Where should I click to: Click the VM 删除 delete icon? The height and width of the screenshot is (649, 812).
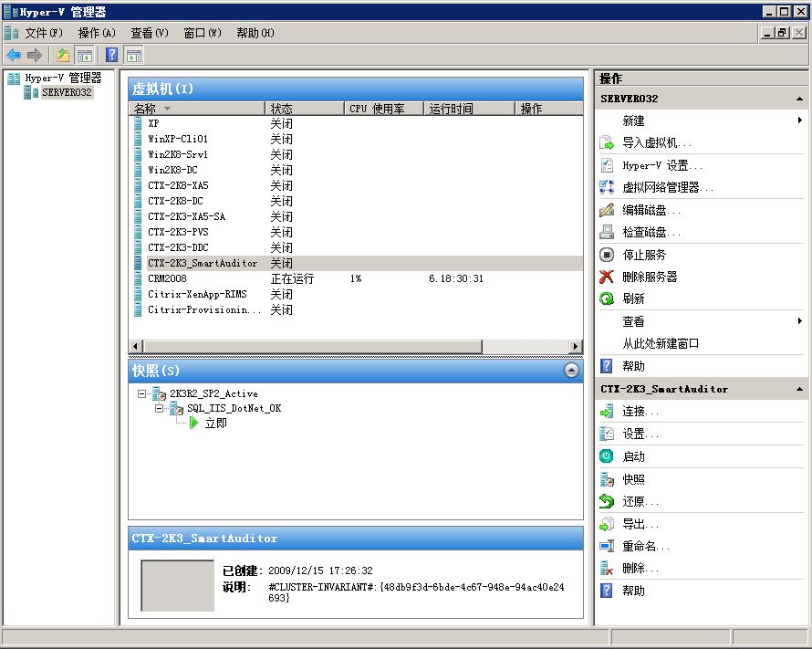click(607, 568)
